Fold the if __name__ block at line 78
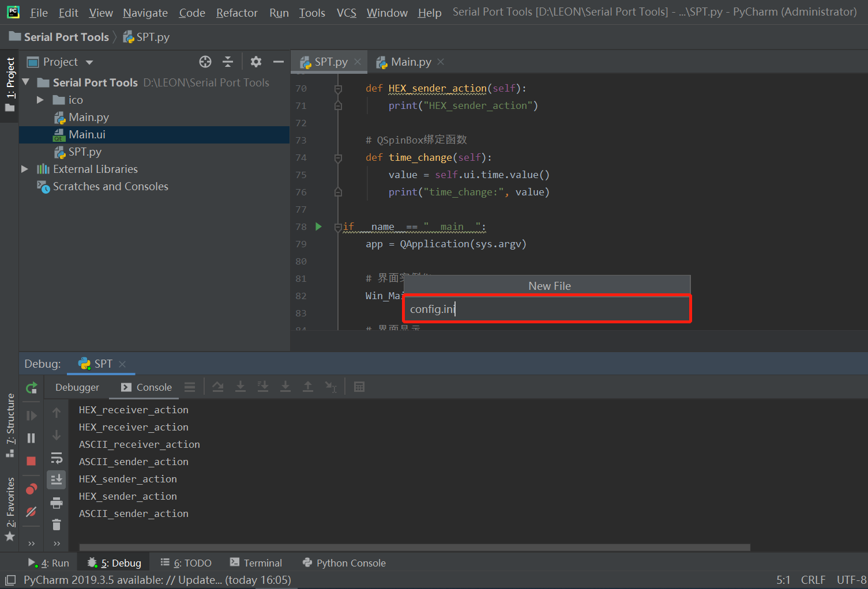 339,227
